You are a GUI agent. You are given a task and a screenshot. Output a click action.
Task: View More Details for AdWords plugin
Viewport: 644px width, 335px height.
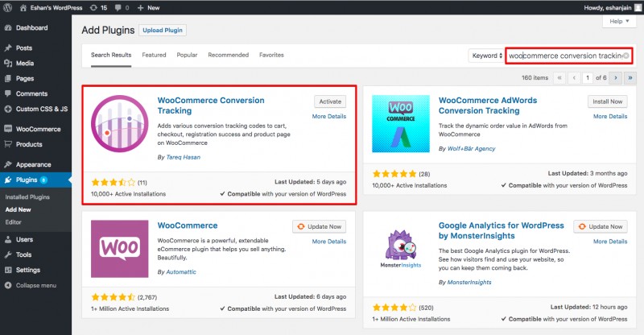(x=610, y=116)
